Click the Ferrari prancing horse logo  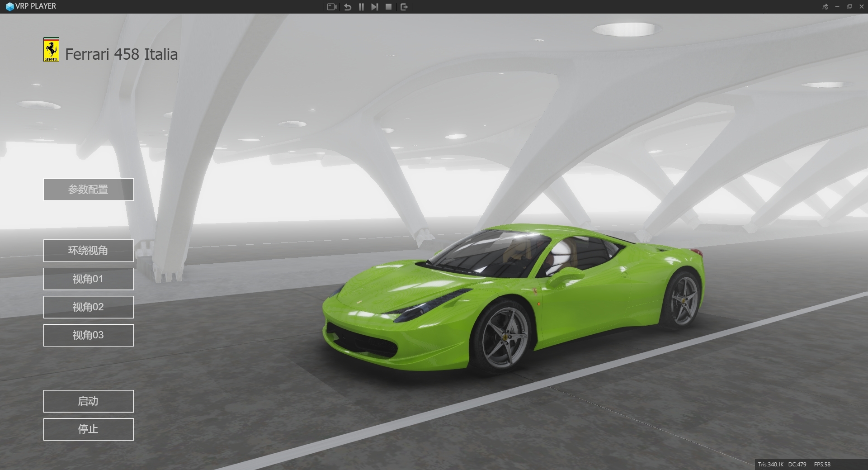point(51,50)
